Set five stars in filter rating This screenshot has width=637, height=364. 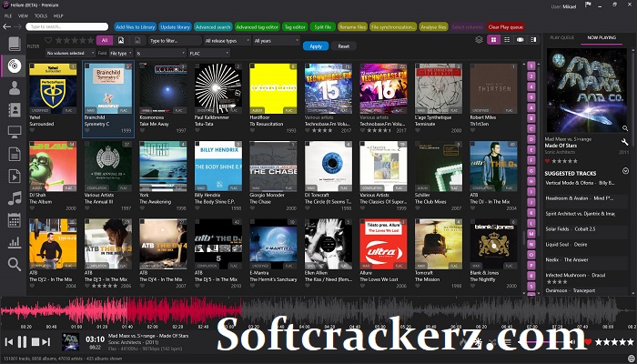91,40
